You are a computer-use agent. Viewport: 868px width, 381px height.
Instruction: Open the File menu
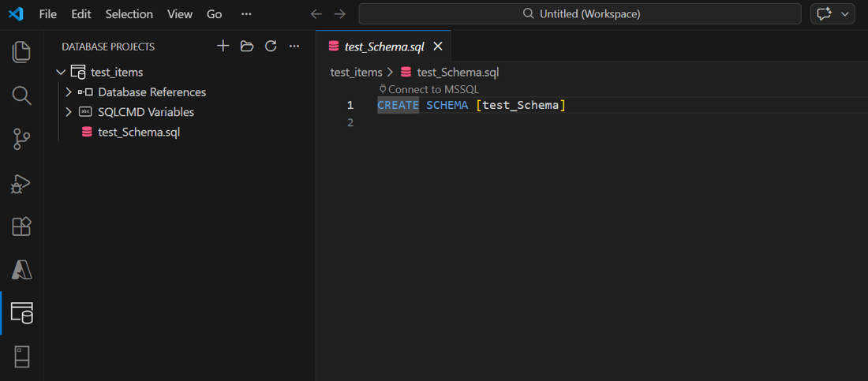point(47,14)
